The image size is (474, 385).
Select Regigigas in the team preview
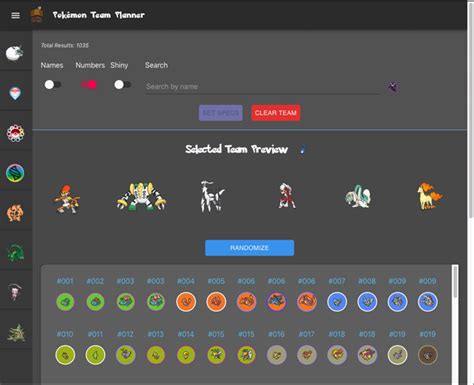(x=142, y=197)
